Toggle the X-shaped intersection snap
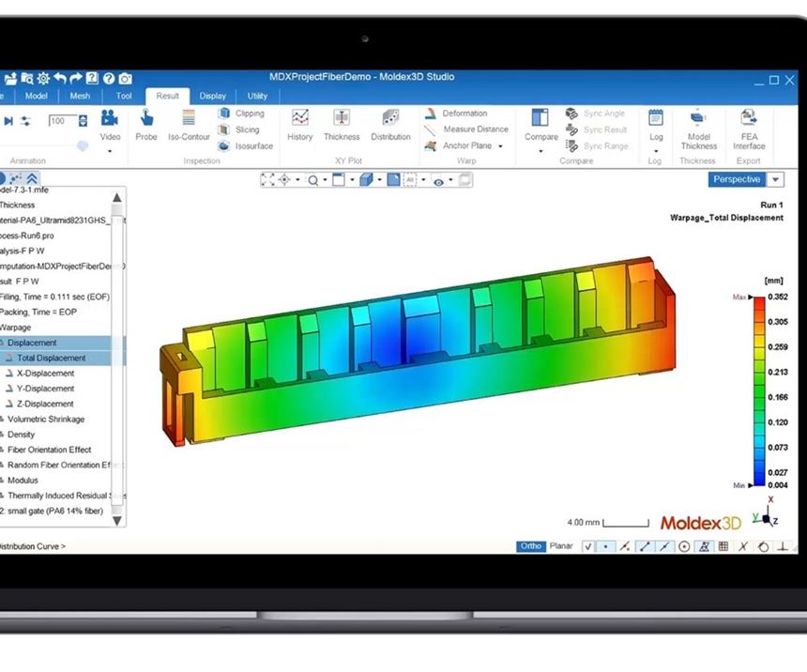Screen dimensions: 807x672 point(742,546)
